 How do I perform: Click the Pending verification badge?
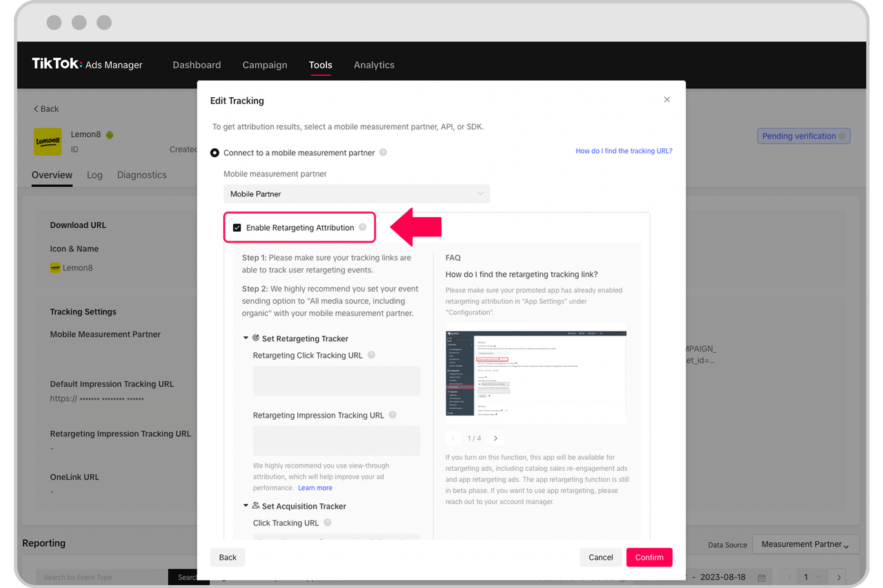click(804, 136)
